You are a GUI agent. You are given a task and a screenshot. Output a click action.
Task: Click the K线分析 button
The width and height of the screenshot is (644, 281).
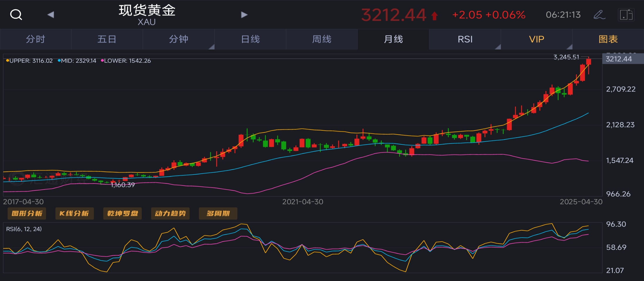[75, 213]
